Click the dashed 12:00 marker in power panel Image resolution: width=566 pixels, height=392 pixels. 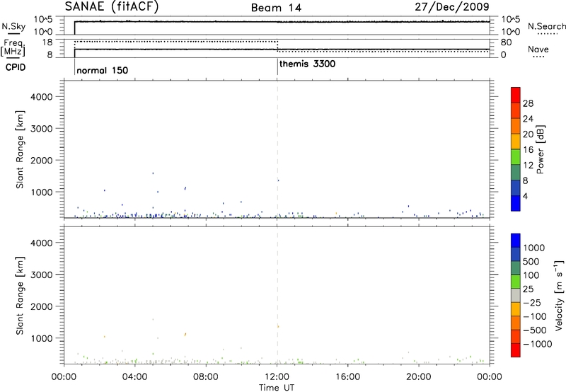click(277, 149)
